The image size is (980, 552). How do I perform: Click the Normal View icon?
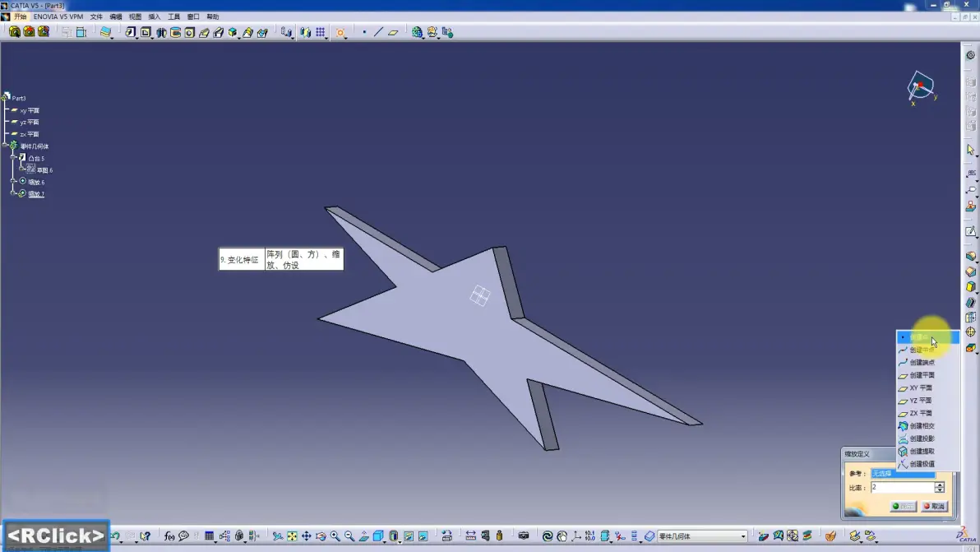[x=363, y=536]
